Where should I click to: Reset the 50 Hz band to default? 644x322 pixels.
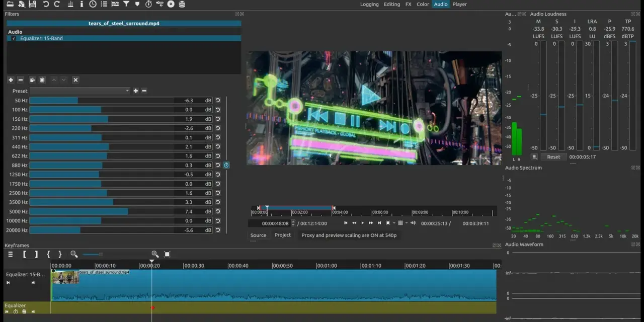[218, 100]
